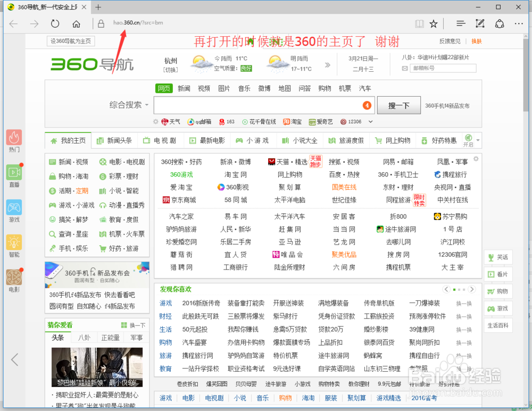
Task: Open the news photo thumbnail
Action: 97,367
